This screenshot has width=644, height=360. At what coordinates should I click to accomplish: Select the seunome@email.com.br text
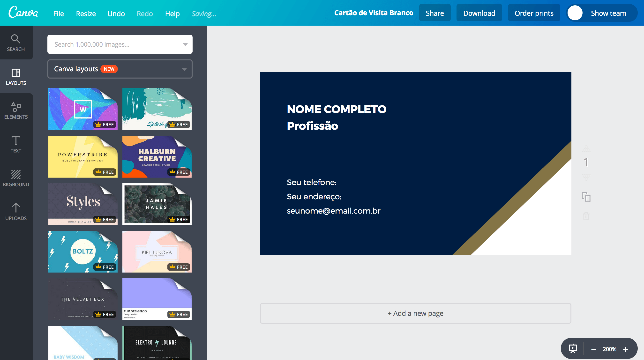[x=334, y=211]
